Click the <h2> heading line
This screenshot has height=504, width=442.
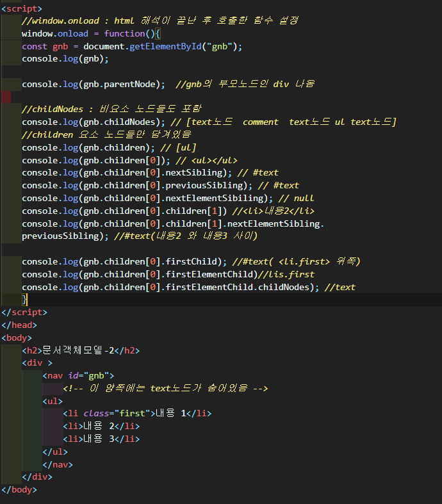pos(81,351)
